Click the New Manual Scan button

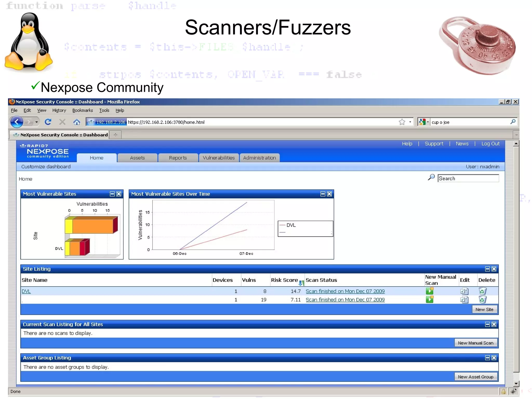pos(475,343)
